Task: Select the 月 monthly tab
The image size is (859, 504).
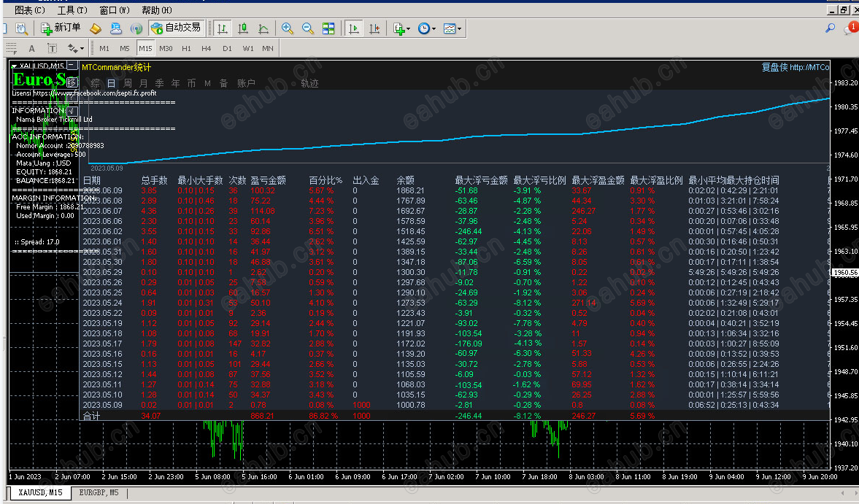Action: coord(144,83)
